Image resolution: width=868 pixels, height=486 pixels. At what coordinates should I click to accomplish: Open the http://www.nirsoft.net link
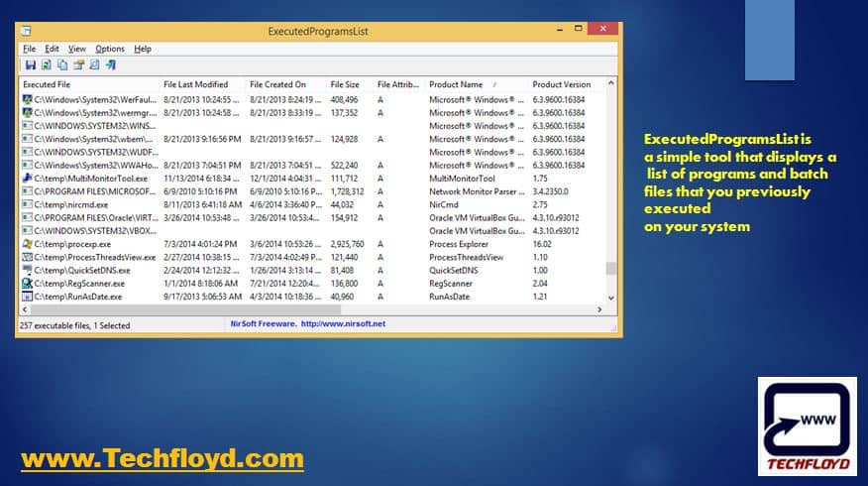pos(343,323)
